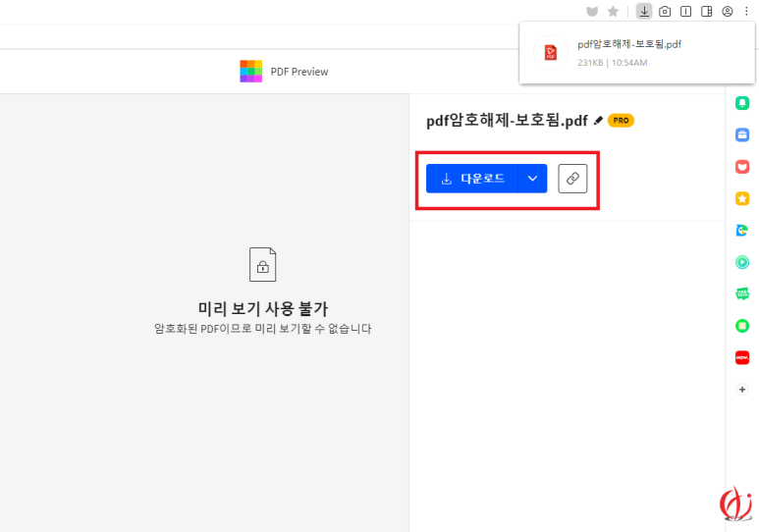Add sidebar item with plus icon
759x532 pixels.
pyautogui.click(x=742, y=390)
